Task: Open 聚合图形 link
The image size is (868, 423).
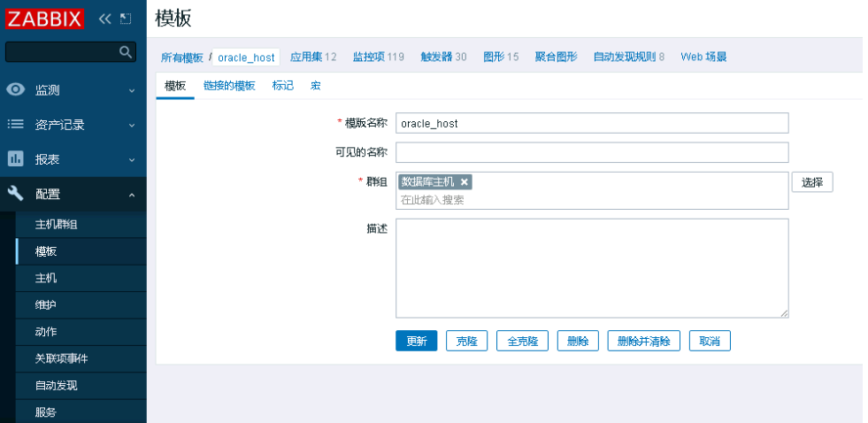Action: pos(556,57)
